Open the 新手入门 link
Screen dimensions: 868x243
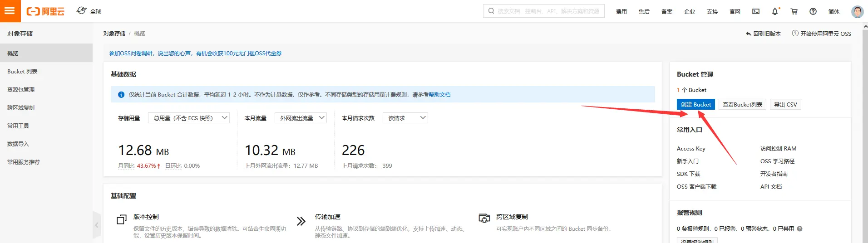(x=688, y=161)
